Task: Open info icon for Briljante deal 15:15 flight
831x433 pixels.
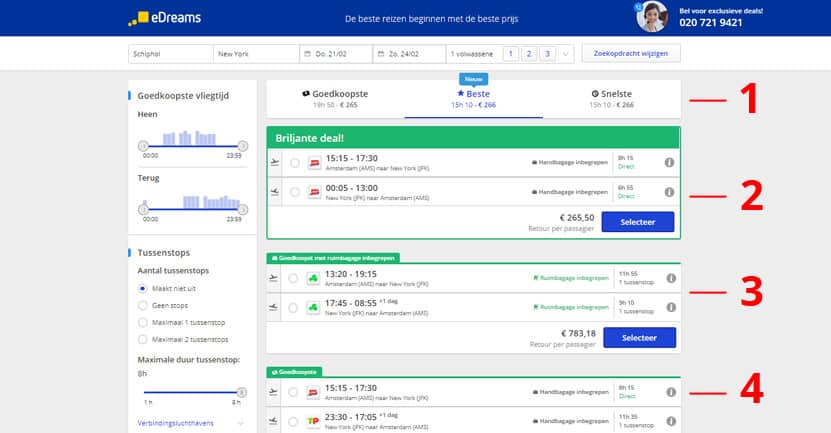Action: click(x=669, y=162)
